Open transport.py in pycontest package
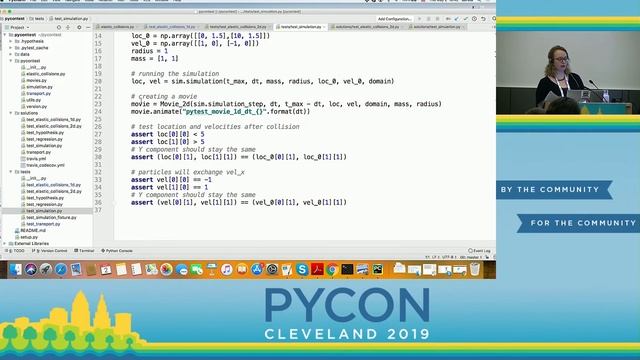Screen dimensions: 640x360 tap(38, 93)
